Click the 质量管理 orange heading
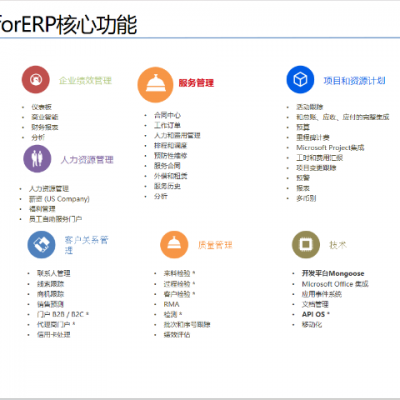This screenshot has width=400, height=400. [x=215, y=245]
